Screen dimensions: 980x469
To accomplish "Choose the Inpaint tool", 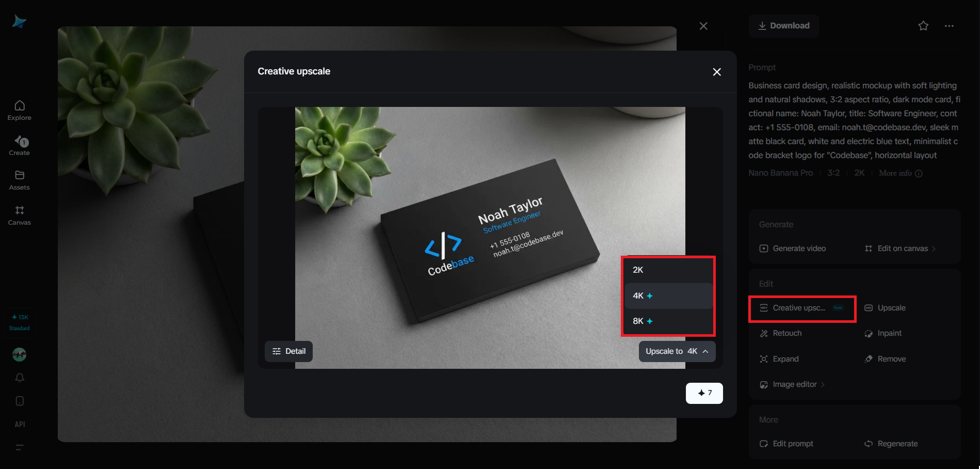I will [883, 333].
